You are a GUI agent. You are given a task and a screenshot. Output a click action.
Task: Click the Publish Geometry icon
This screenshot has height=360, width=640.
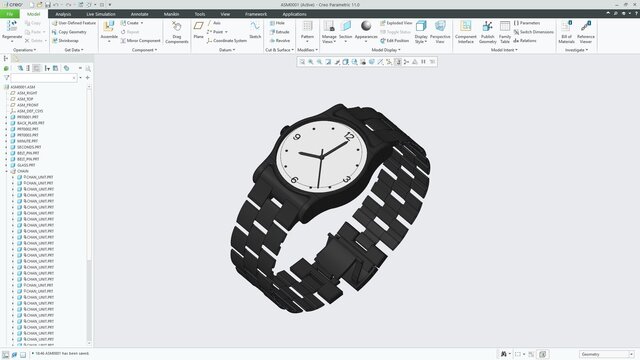click(x=487, y=27)
